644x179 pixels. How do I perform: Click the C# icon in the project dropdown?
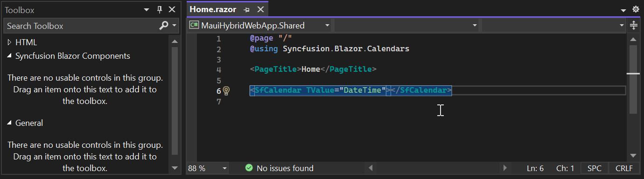pos(194,25)
